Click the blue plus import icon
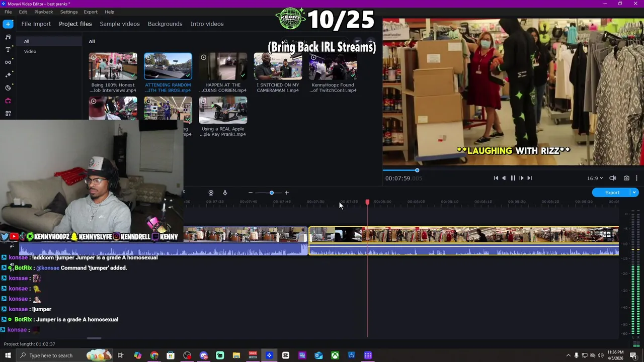 click(8, 24)
